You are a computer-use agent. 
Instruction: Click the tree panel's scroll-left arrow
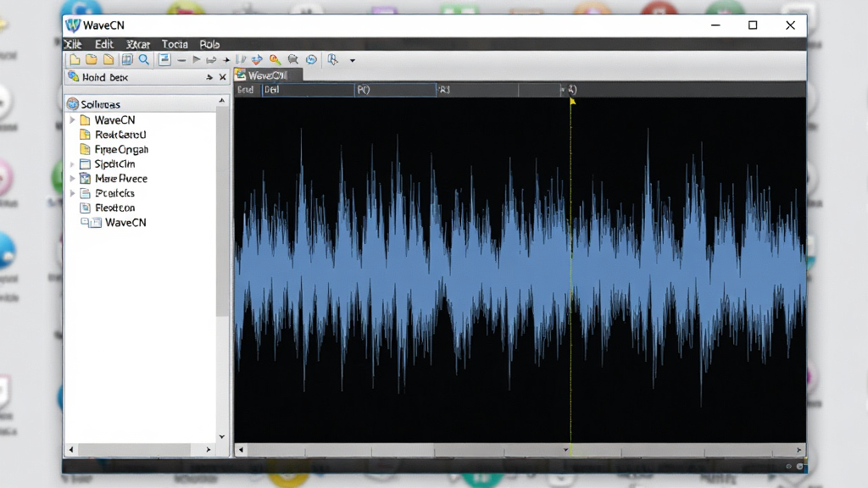(71, 450)
